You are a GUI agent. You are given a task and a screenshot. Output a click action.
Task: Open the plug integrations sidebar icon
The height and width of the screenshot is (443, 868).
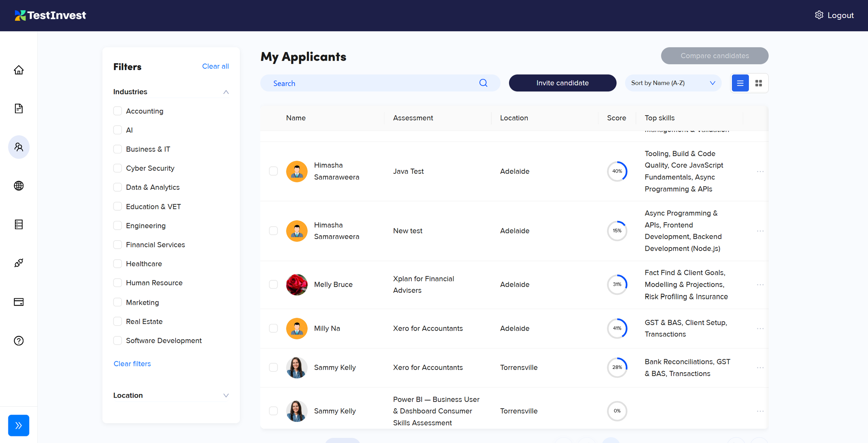(19, 263)
